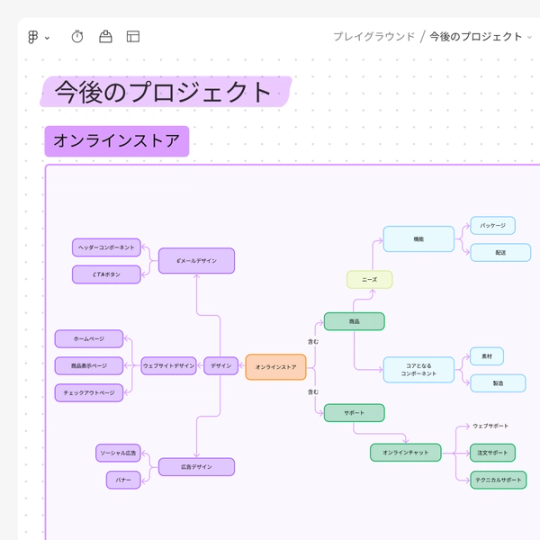Image resolution: width=540 pixels, height=540 pixels.
Task: Select the 素材 node
Action: click(x=487, y=356)
